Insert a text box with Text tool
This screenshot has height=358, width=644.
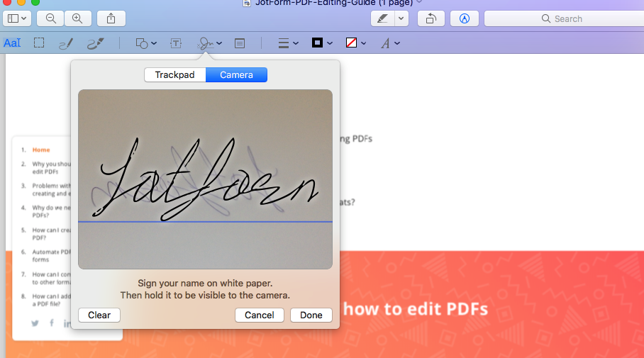coord(176,43)
